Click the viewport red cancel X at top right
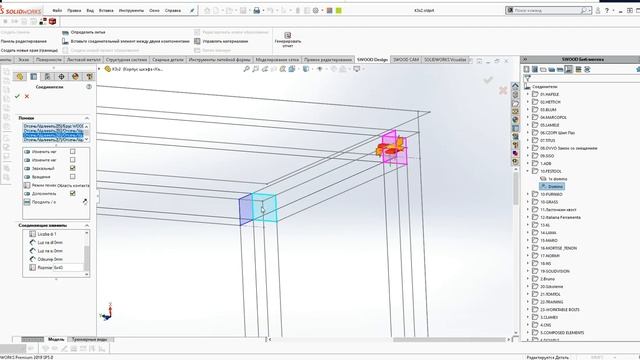 coord(503,90)
